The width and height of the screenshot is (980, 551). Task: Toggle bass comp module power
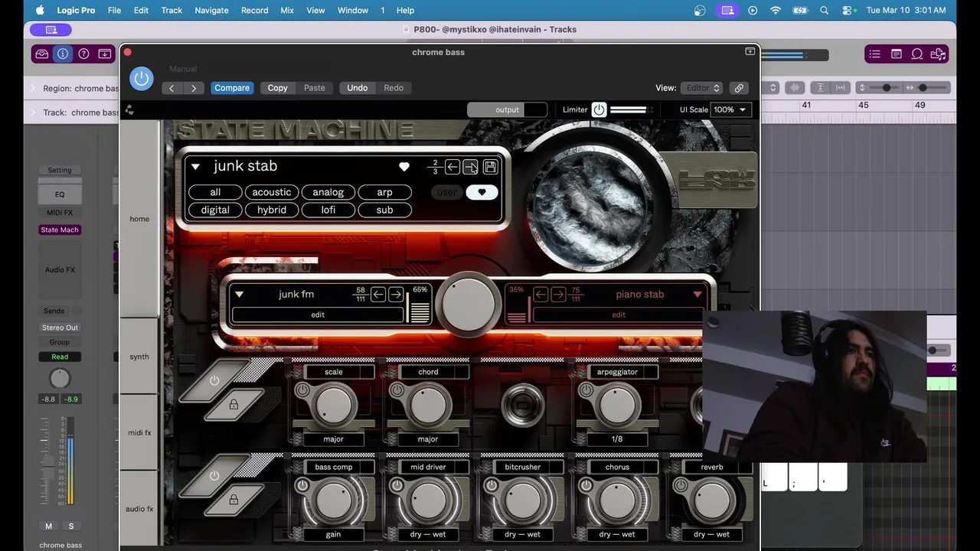pyautogui.click(x=302, y=485)
